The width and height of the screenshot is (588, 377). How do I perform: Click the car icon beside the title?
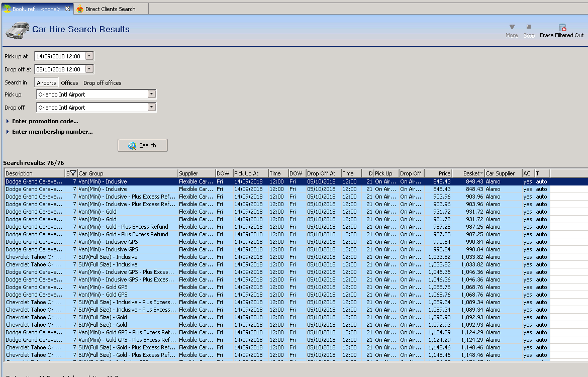tap(17, 30)
